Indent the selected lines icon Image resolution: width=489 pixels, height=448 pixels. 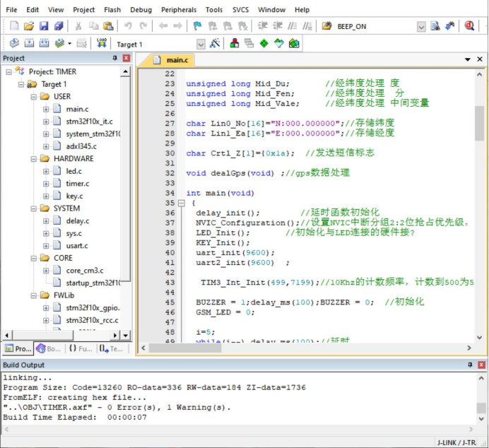(263, 26)
